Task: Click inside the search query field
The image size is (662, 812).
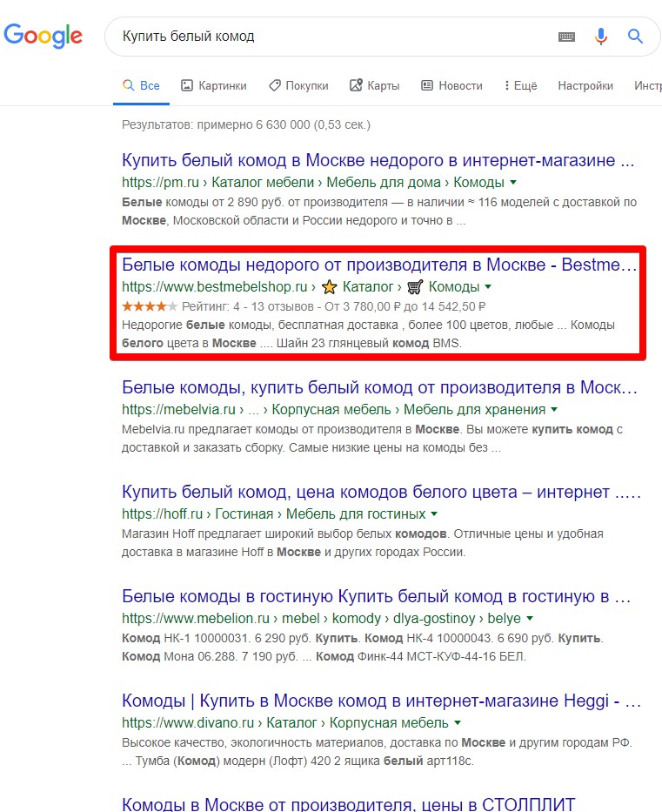Action: (x=331, y=37)
